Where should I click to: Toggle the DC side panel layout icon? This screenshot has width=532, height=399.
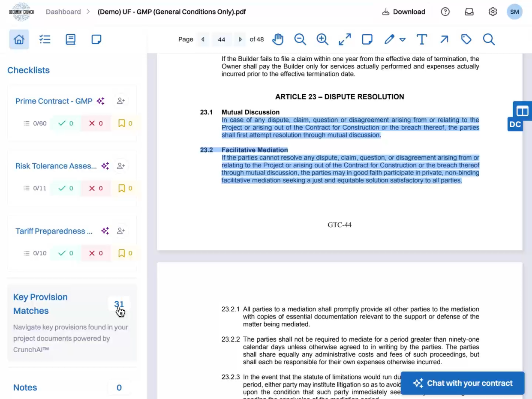(x=522, y=111)
